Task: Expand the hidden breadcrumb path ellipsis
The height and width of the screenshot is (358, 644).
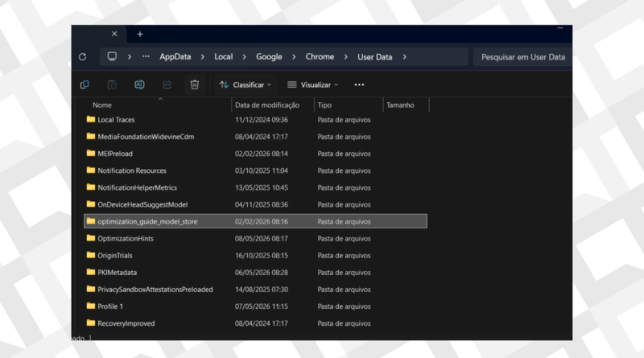Action: 146,56
